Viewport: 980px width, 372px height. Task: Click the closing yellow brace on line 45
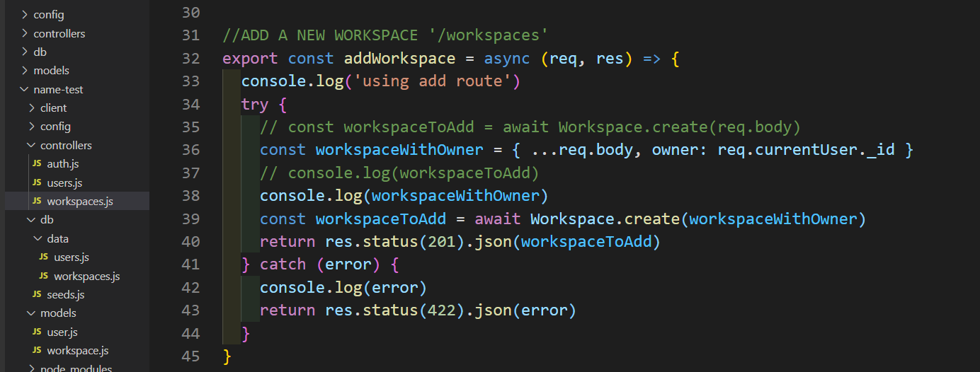coord(227,356)
